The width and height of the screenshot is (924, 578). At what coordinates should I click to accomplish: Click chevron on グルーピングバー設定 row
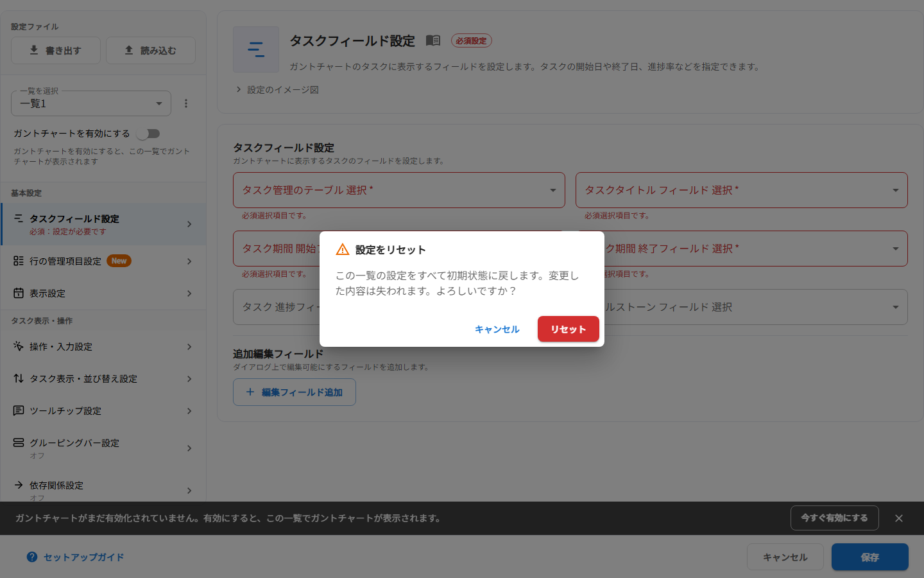pos(189,448)
